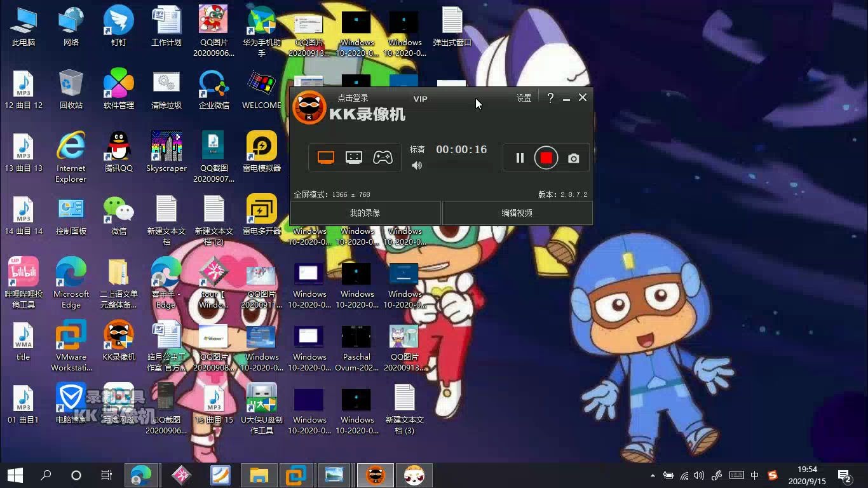Open the system volume control in tray
This screenshot has height=488, width=868.
point(700,475)
